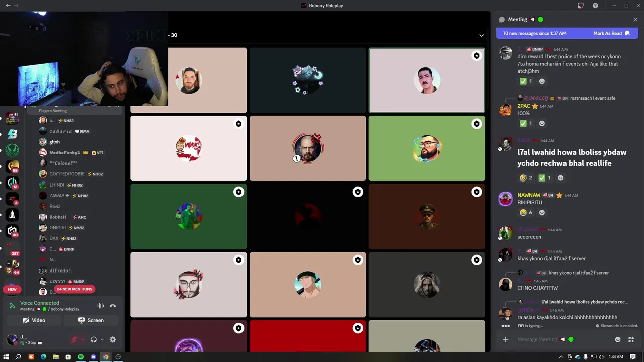The height and width of the screenshot is (362, 644).
Task: Toggle checkmark reaction on KAGE's message
Action: point(545,178)
